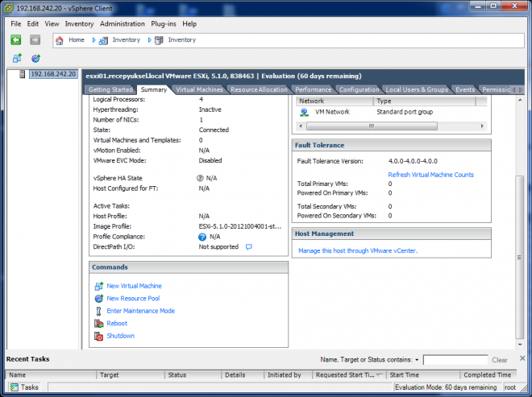This screenshot has width=532, height=397.
Task: Switch to the Virtual Machines tab
Action: pos(199,89)
